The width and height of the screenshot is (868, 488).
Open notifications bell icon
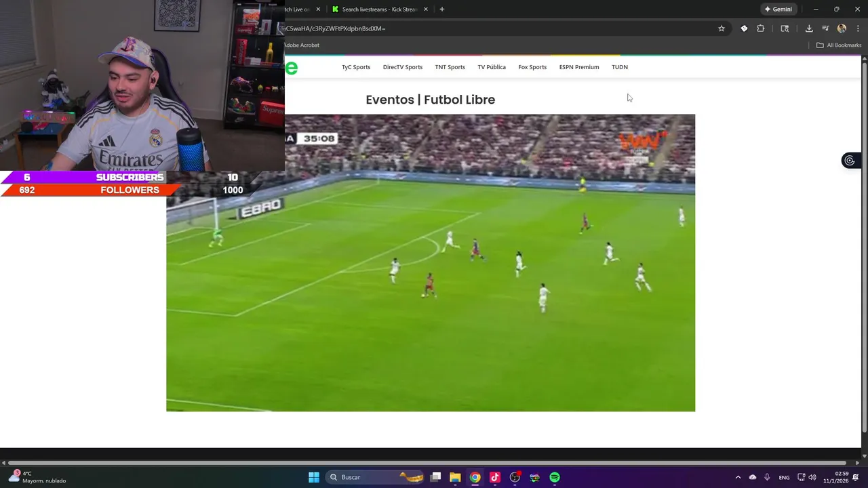coord(856,477)
